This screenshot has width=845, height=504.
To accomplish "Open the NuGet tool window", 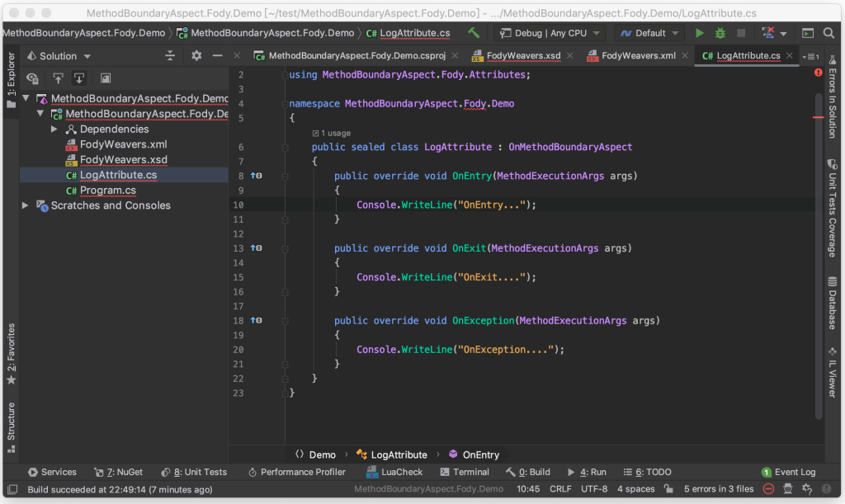I will pyautogui.click(x=119, y=472).
